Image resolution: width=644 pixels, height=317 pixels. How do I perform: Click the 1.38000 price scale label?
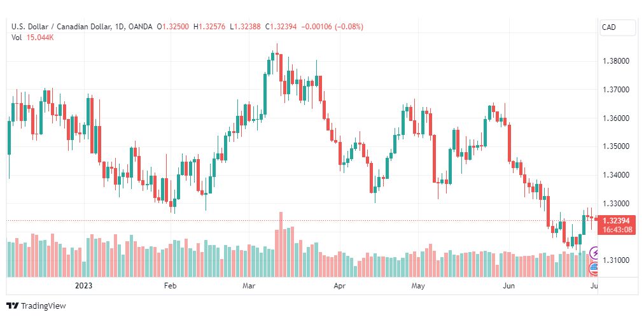[615, 61]
